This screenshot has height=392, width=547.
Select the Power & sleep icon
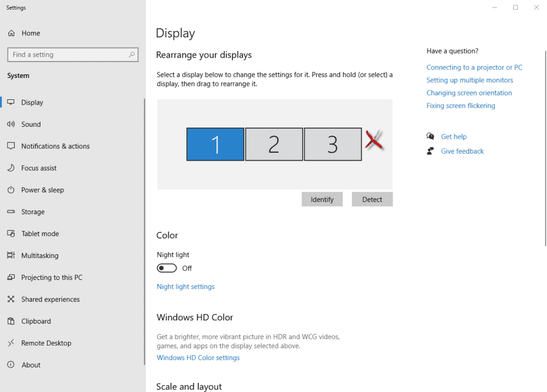click(11, 190)
